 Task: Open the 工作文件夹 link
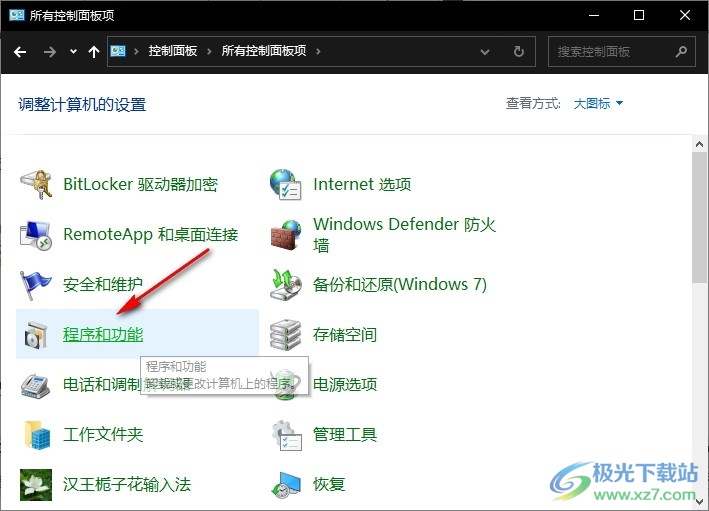(103, 435)
